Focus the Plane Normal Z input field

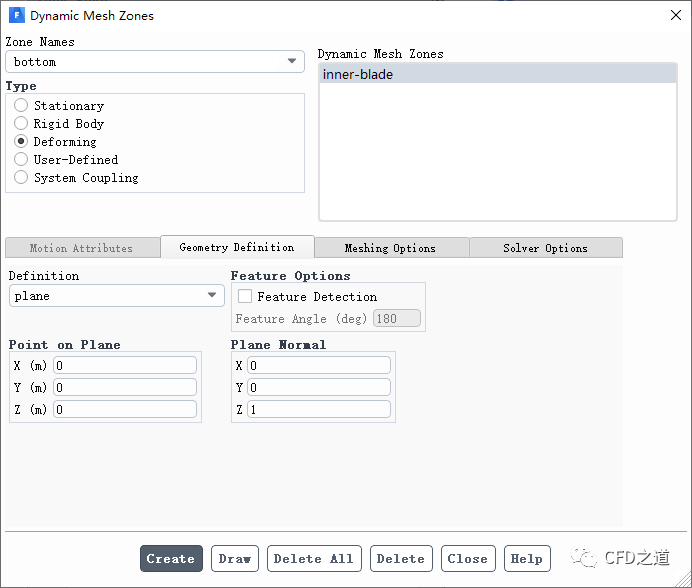point(318,410)
